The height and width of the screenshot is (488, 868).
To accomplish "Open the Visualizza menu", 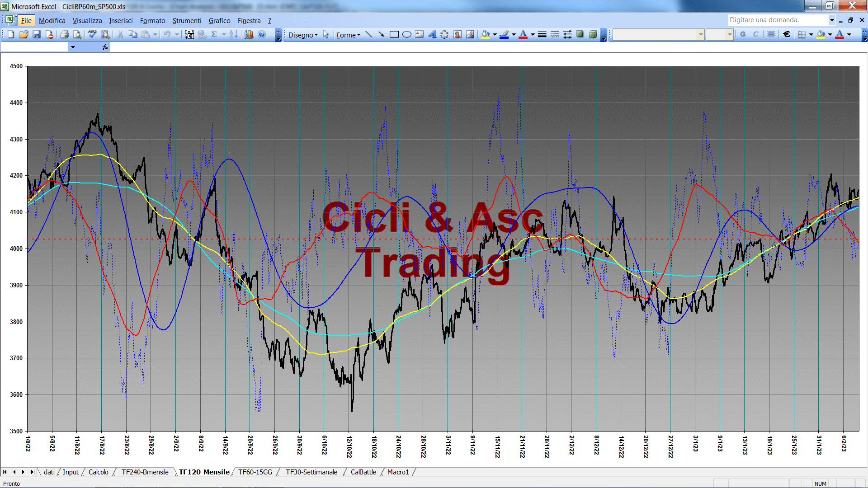I will click(x=87, y=20).
